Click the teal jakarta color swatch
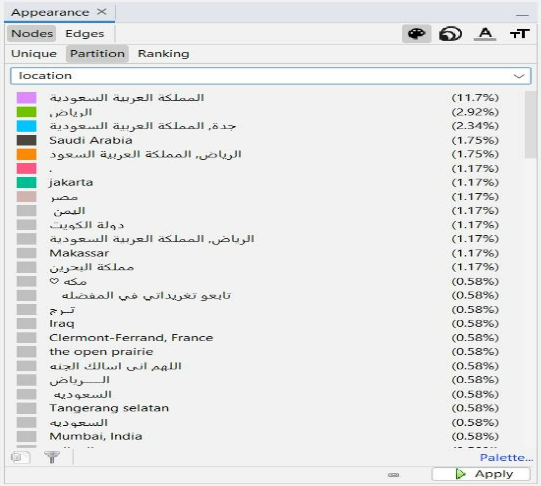Image resolution: width=541 pixels, height=486 pixels. coord(27,182)
